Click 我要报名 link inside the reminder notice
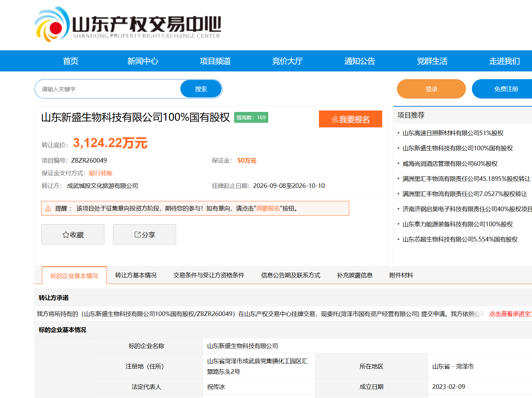This screenshot has height=398, width=532. (268, 208)
